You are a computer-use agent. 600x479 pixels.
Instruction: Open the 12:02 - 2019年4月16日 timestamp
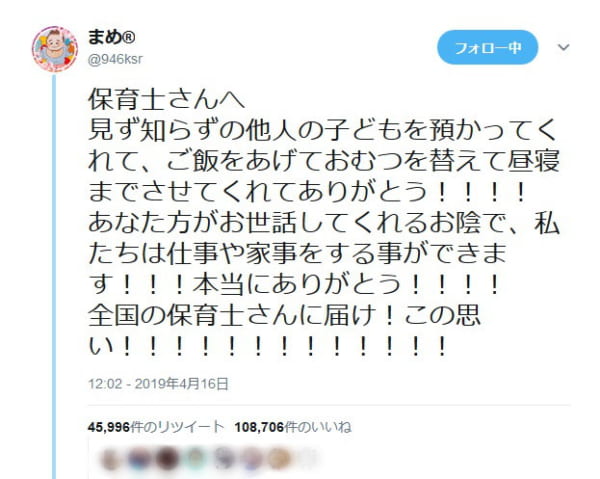click(158, 383)
